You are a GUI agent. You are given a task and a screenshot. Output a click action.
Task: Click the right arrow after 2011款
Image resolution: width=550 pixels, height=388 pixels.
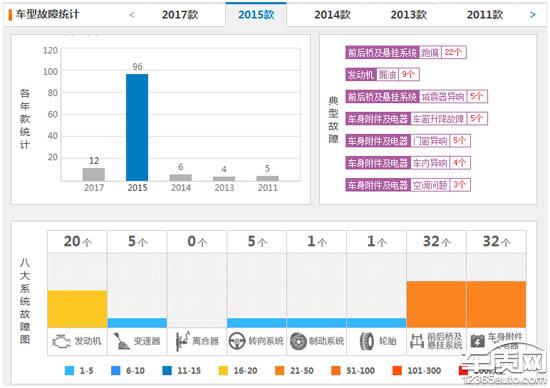[533, 15]
